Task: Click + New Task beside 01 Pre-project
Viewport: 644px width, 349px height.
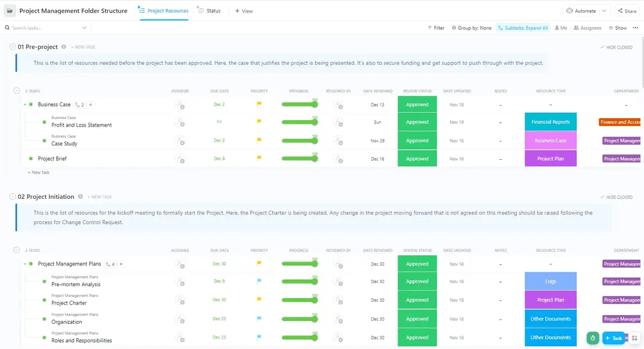Action: pyautogui.click(x=83, y=47)
